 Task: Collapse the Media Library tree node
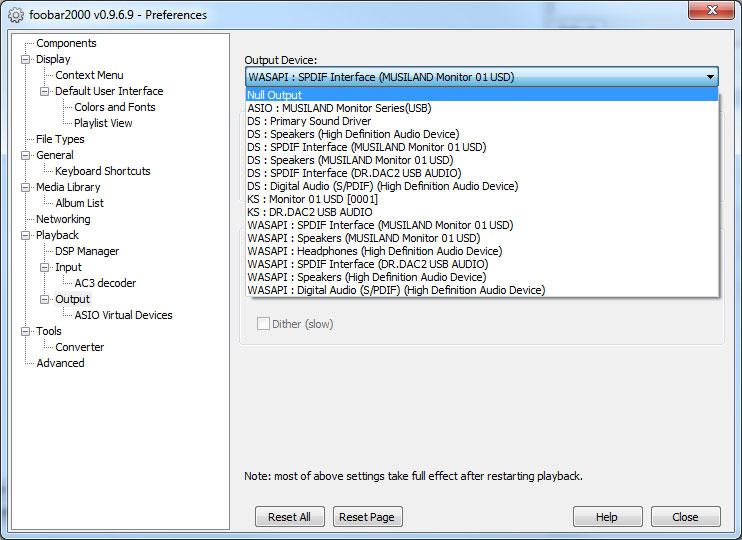(x=26, y=187)
